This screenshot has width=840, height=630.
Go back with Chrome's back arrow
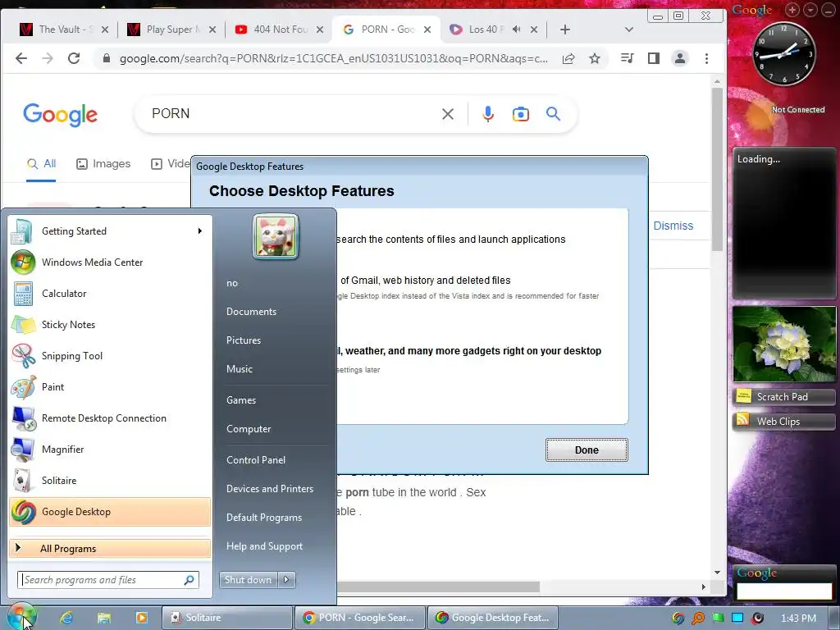click(21, 58)
